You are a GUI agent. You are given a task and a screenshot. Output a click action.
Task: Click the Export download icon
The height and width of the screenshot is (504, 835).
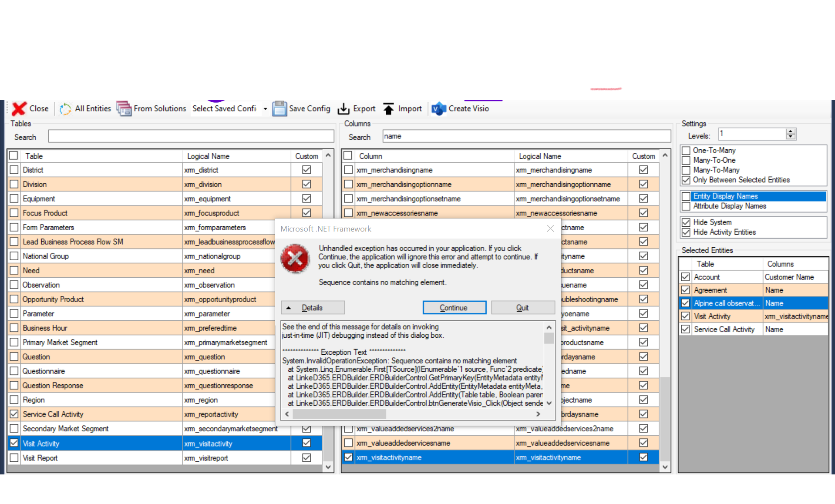click(343, 109)
